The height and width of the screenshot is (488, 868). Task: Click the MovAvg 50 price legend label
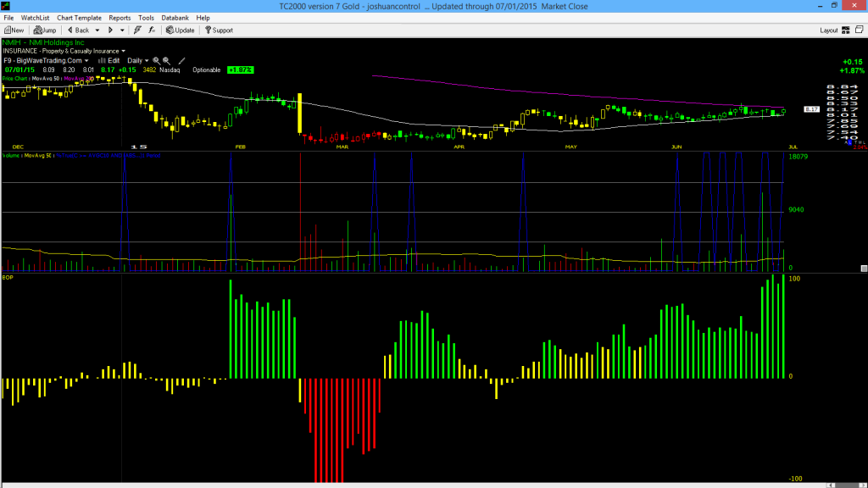coord(46,79)
